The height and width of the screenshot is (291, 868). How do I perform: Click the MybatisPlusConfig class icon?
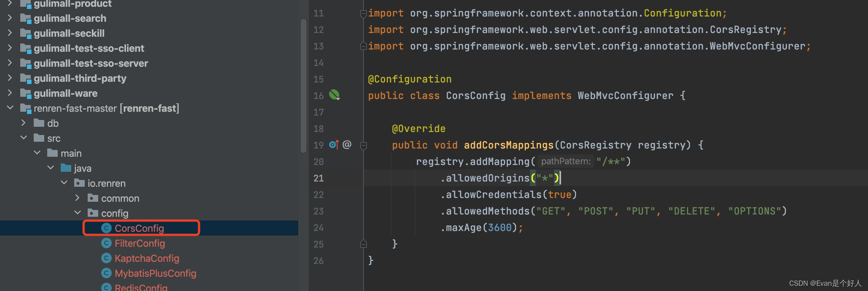click(x=106, y=273)
